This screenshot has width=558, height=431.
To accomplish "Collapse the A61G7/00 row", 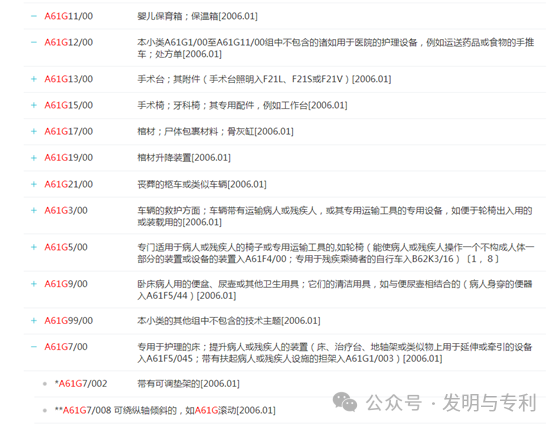I will click(x=34, y=347).
